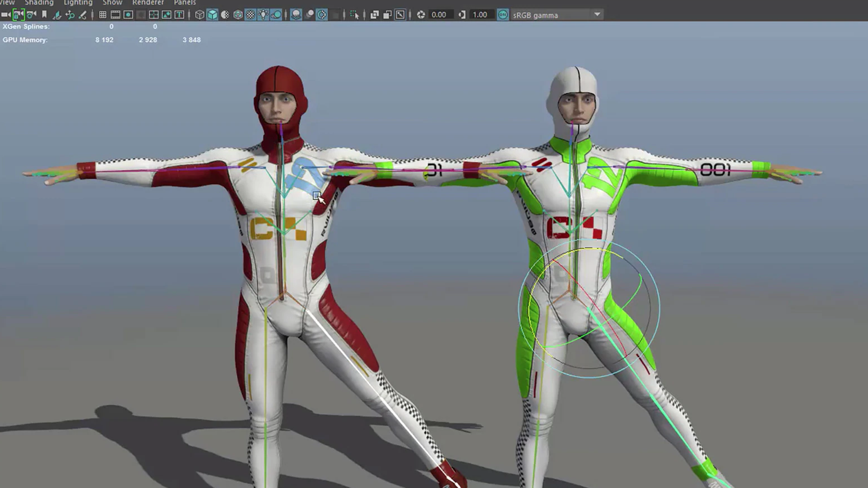Screen dimensions: 868x488
Task: Click the exposure reset icon
Action: (x=421, y=15)
